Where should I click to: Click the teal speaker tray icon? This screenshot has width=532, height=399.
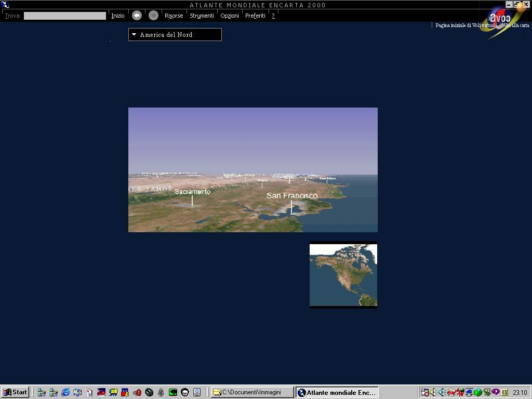pyautogui.click(x=442, y=393)
